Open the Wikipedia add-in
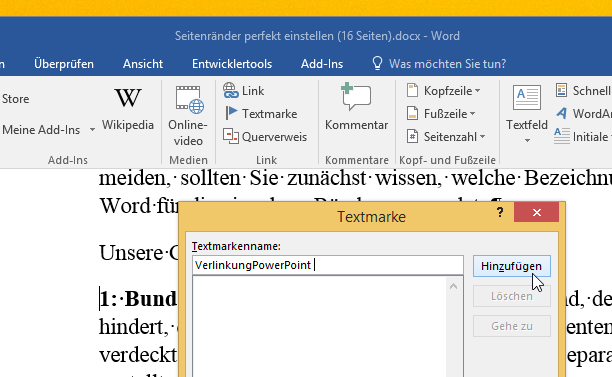Screen dimensions: 612x377 128,108
